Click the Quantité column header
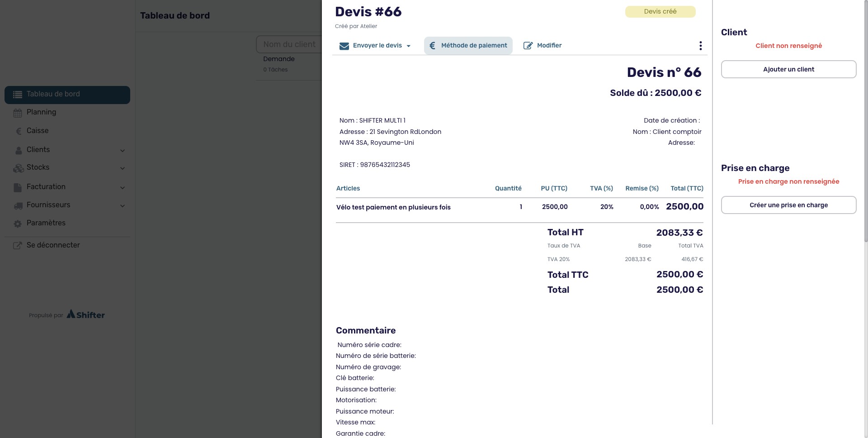This screenshot has width=868, height=438. 508,188
